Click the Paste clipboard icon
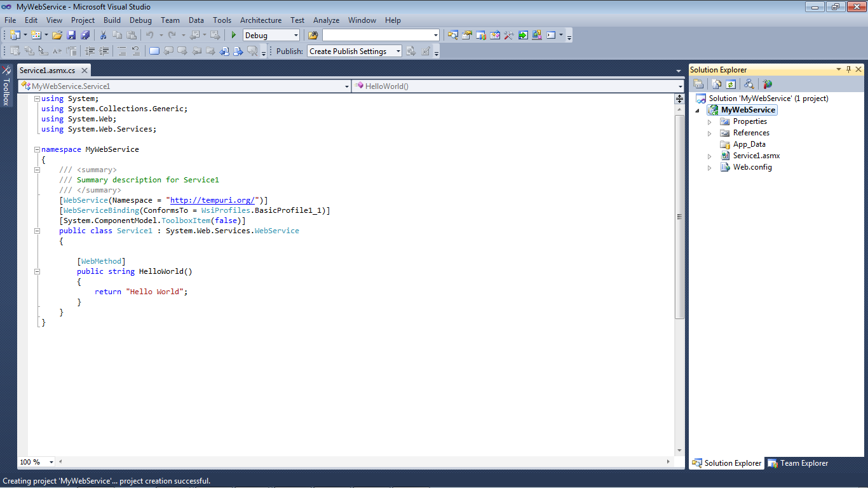Screen dimensions: 868x488 132,35
